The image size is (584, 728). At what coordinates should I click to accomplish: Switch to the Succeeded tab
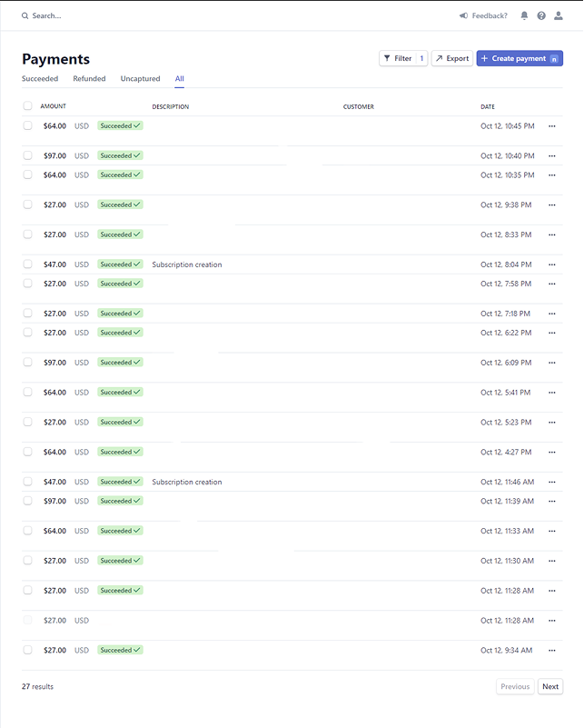coord(40,78)
